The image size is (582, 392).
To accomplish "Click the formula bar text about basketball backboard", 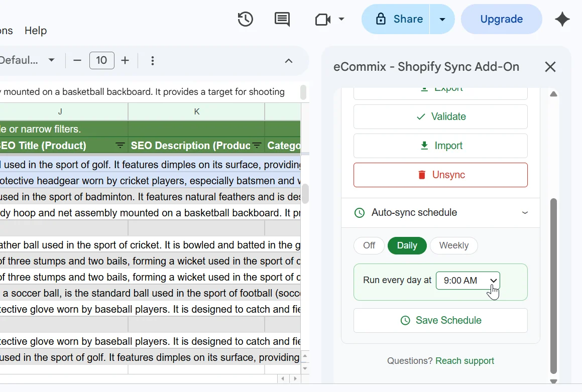I will (x=142, y=92).
